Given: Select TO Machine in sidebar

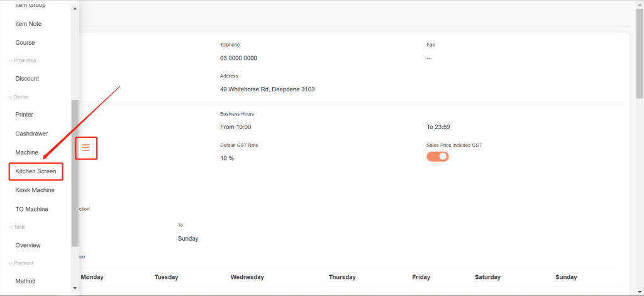Looking at the screenshot, I should pyautogui.click(x=31, y=209).
